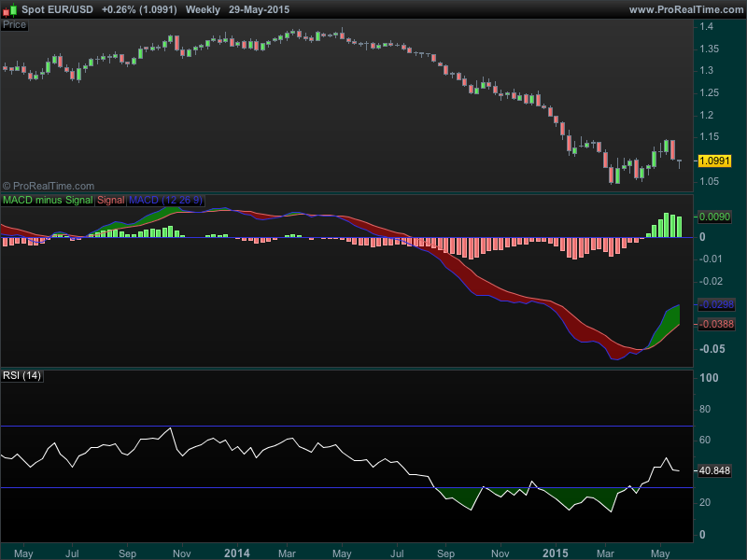Select the blue MACD (12 26 9) legend label
The height and width of the screenshot is (560, 747).
[165, 200]
